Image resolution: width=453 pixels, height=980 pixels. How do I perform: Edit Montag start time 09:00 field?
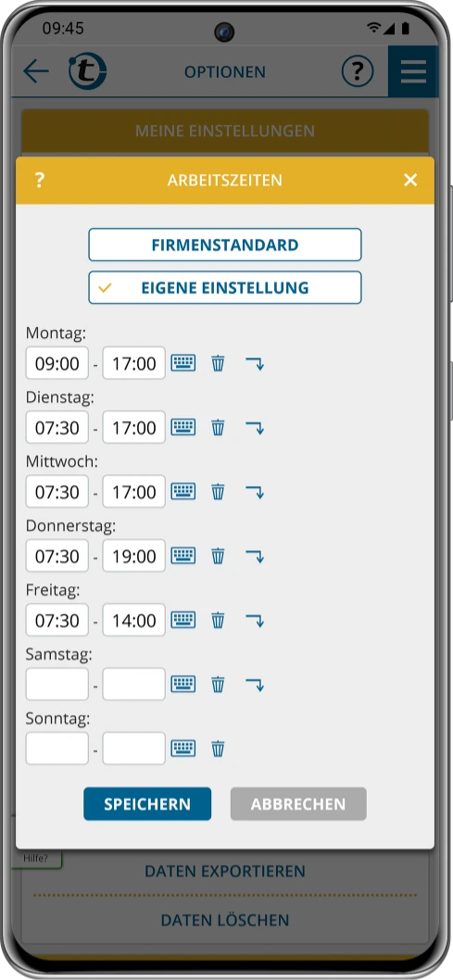pyautogui.click(x=57, y=363)
